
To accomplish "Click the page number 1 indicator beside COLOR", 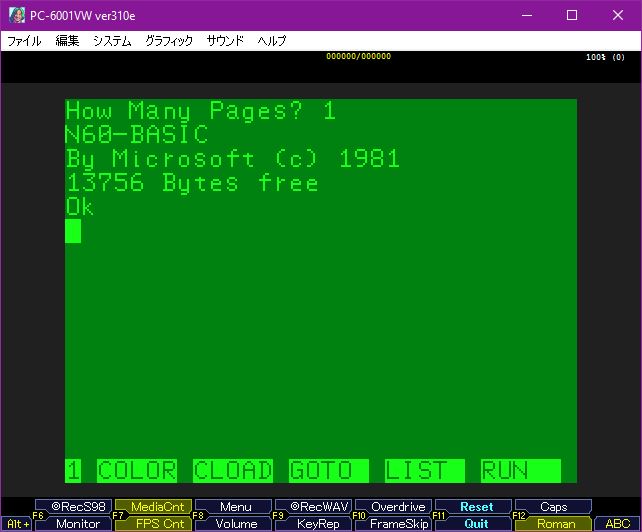I will click(x=73, y=471).
